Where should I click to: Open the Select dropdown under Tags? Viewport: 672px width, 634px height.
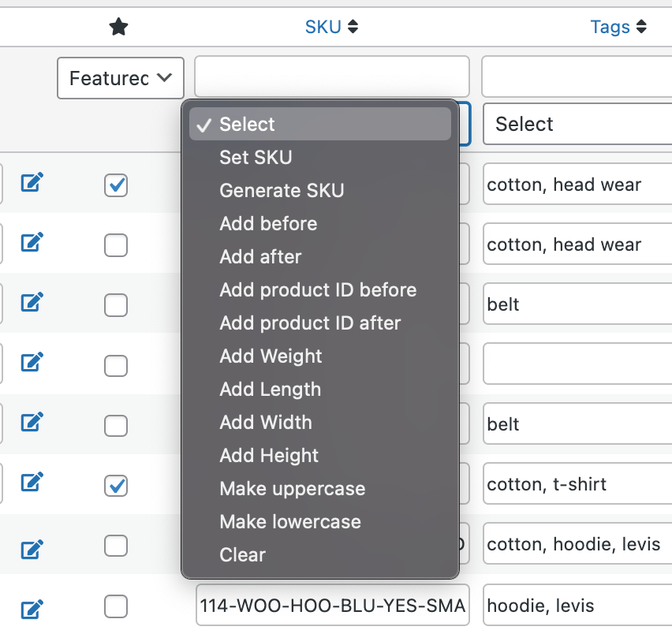pos(577,124)
